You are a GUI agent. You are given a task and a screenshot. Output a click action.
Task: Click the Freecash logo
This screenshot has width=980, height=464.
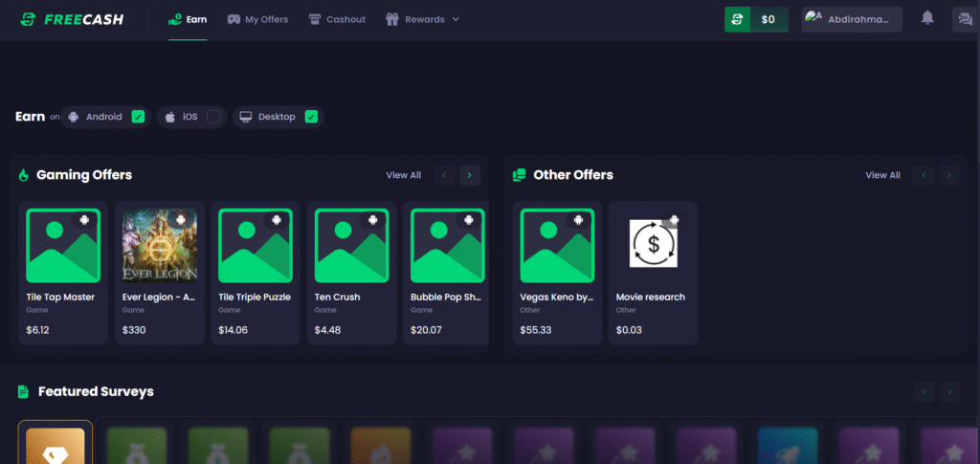tap(71, 19)
